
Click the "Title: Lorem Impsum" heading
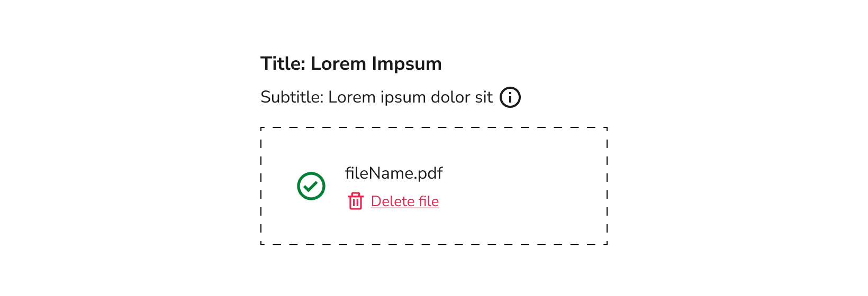[x=351, y=64]
